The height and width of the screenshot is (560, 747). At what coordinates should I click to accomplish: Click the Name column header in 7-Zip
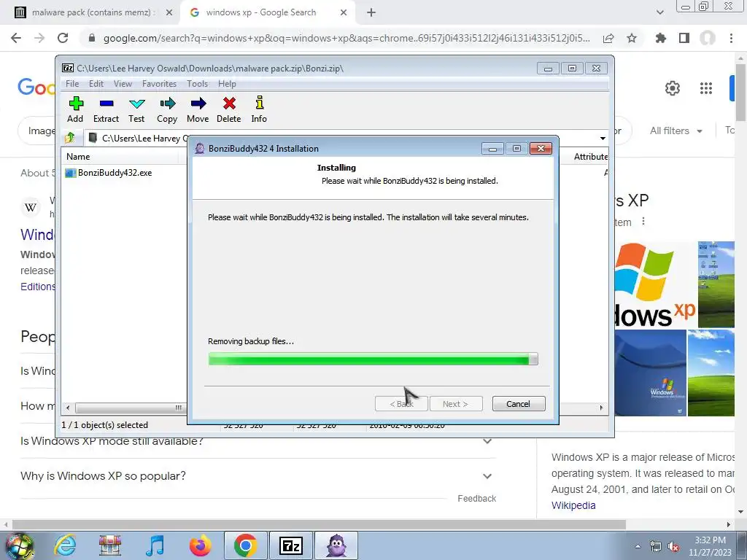click(78, 157)
